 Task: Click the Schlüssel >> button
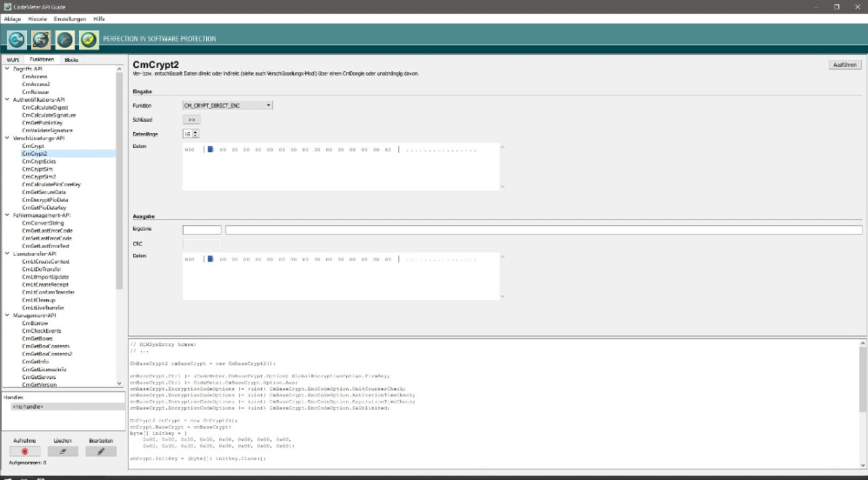(191, 119)
